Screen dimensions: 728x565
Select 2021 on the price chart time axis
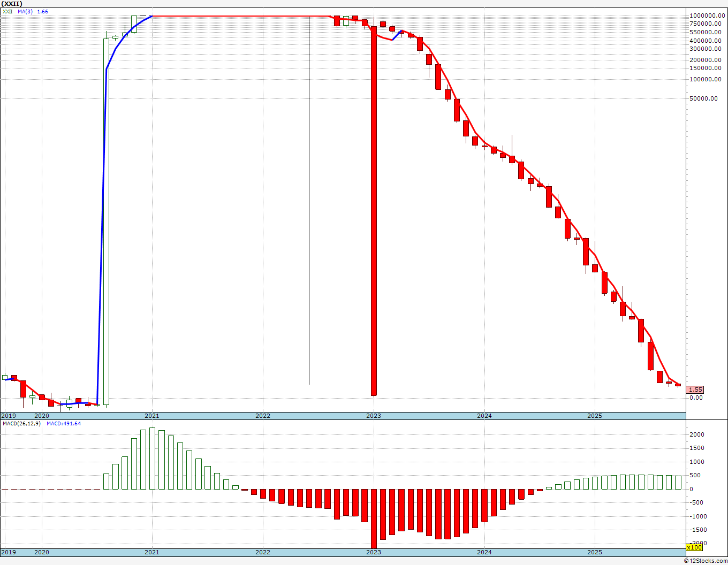[x=152, y=416]
